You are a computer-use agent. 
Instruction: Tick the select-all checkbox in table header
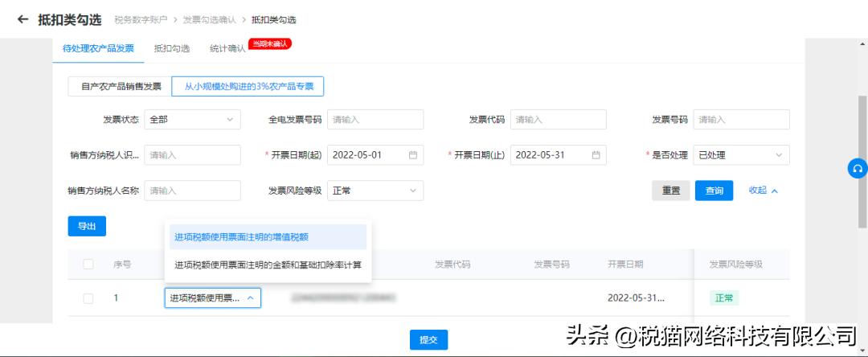(x=88, y=265)
